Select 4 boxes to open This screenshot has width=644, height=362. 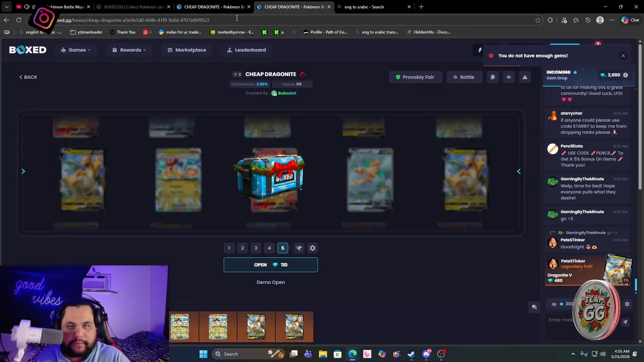tap(269, 248)
